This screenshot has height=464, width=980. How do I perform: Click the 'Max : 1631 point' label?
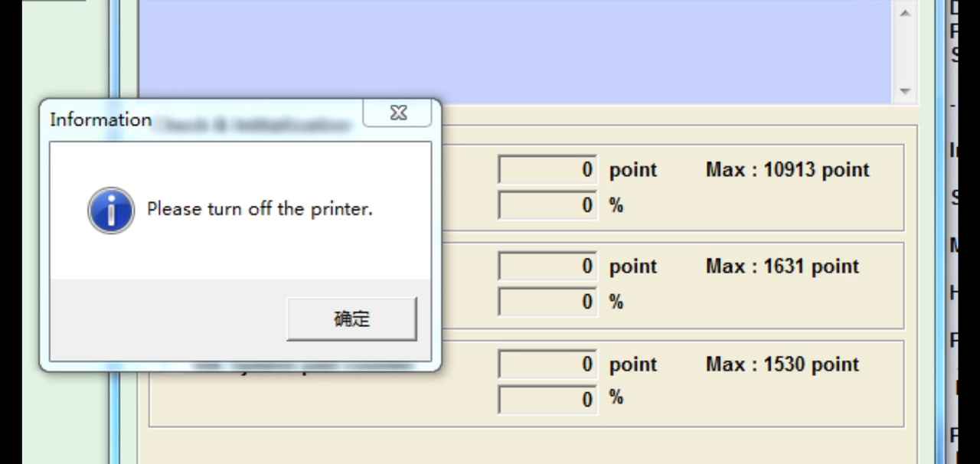[x=782, y=266]
